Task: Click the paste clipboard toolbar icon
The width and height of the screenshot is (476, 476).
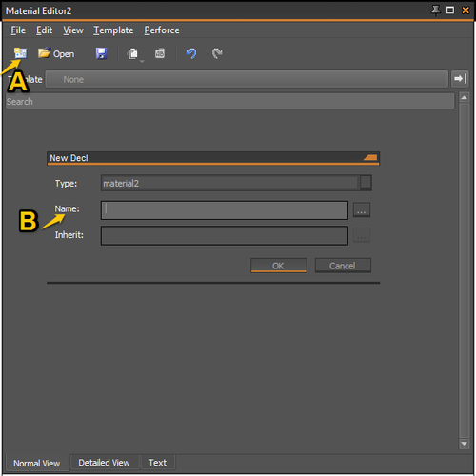Action: [x=132, y=53]
